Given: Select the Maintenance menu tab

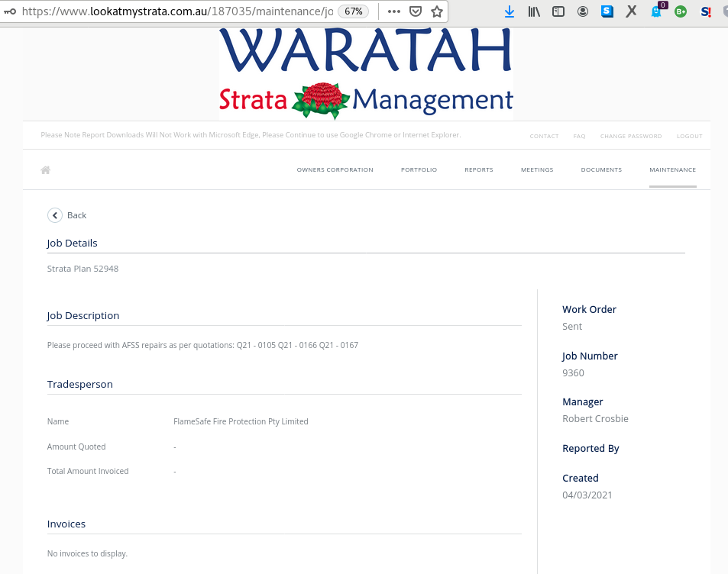Looking at the screenshot, I should click(x=673, y=169).
